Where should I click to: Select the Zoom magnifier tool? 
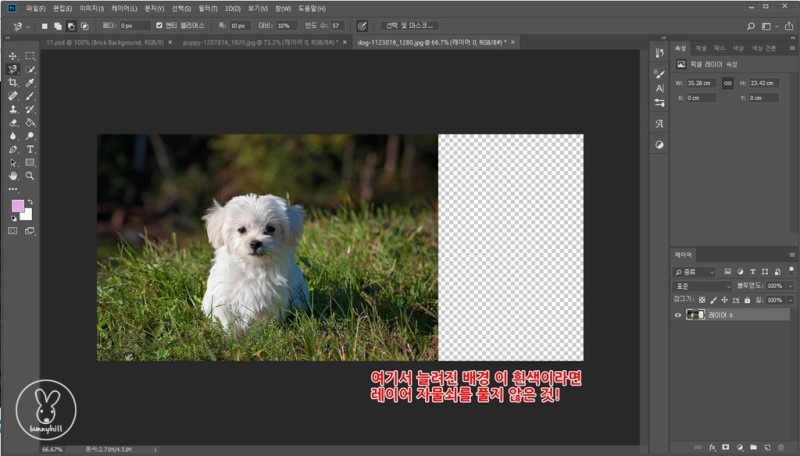coord(30,175)
